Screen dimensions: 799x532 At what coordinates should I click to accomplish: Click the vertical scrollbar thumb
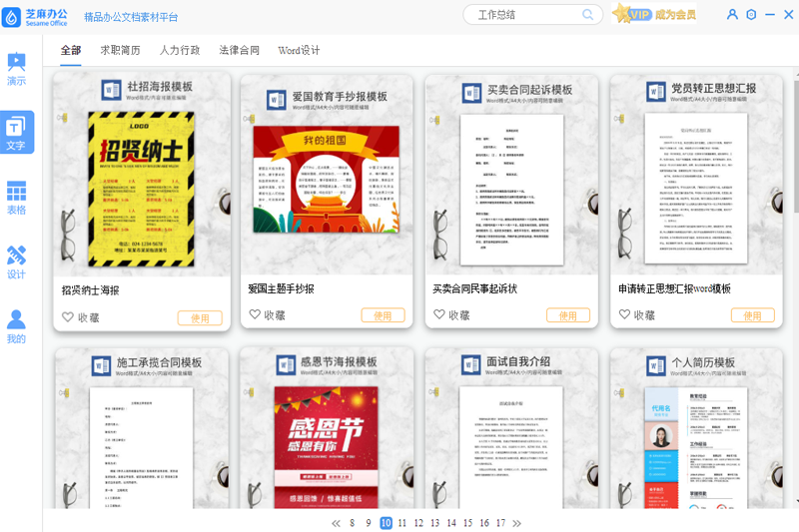click(796, 146)
